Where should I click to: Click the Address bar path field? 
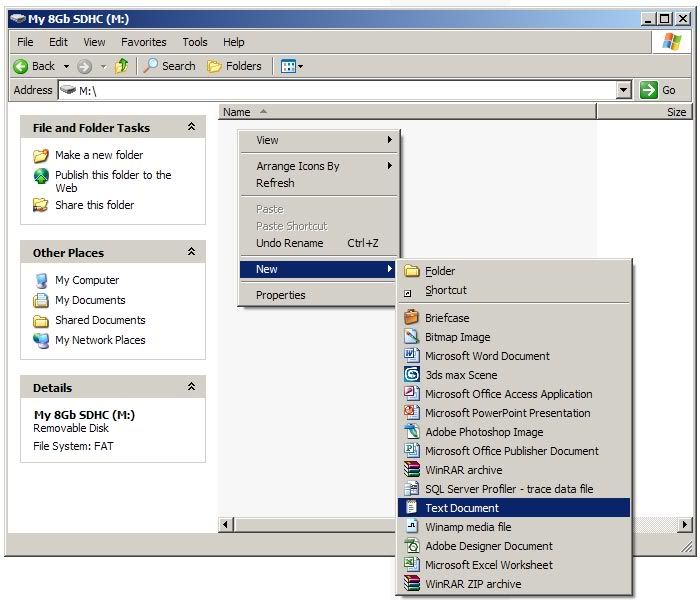[x=338, y=90]
